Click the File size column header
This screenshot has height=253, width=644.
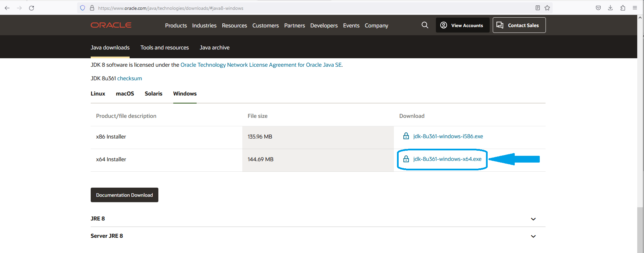click(258, 116)
